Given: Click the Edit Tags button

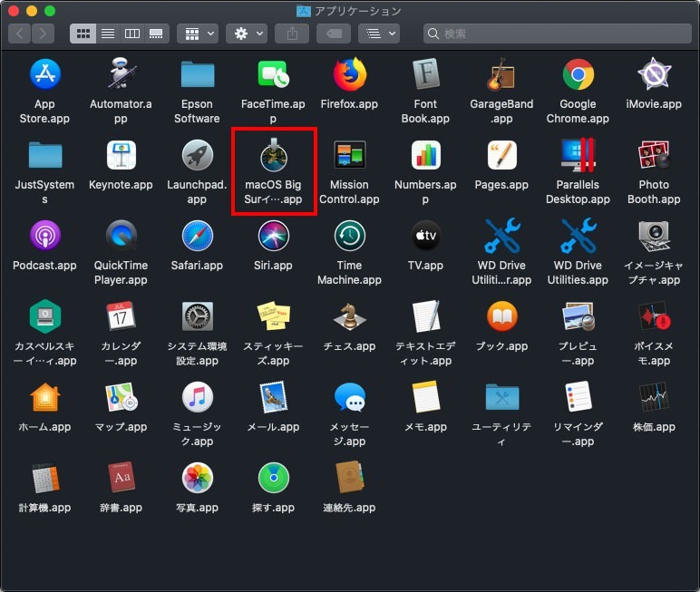Looking at the screenshot, I should coord(334,34).
